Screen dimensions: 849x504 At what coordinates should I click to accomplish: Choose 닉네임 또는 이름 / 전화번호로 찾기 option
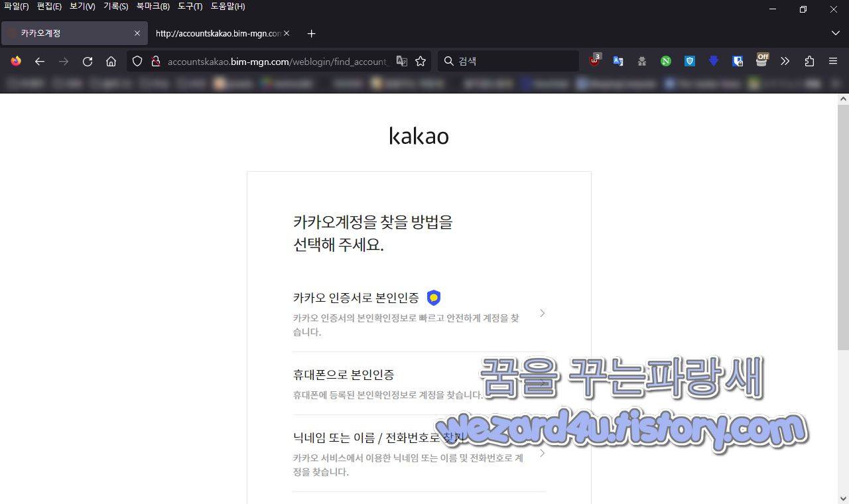tap(419, 454)
